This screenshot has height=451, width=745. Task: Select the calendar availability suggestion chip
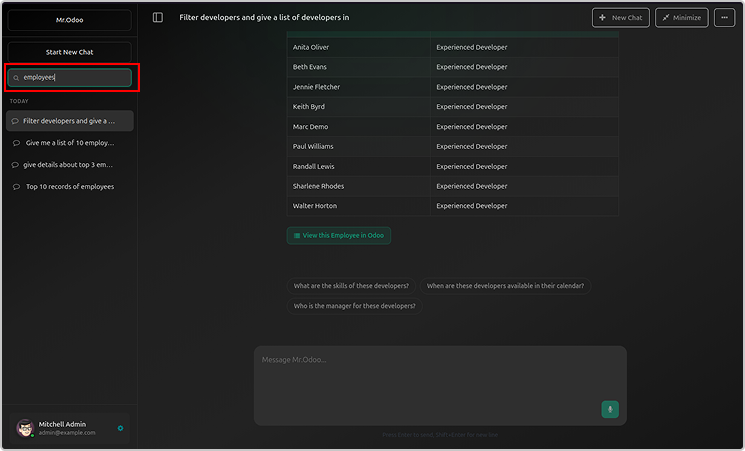coord(505,286)
